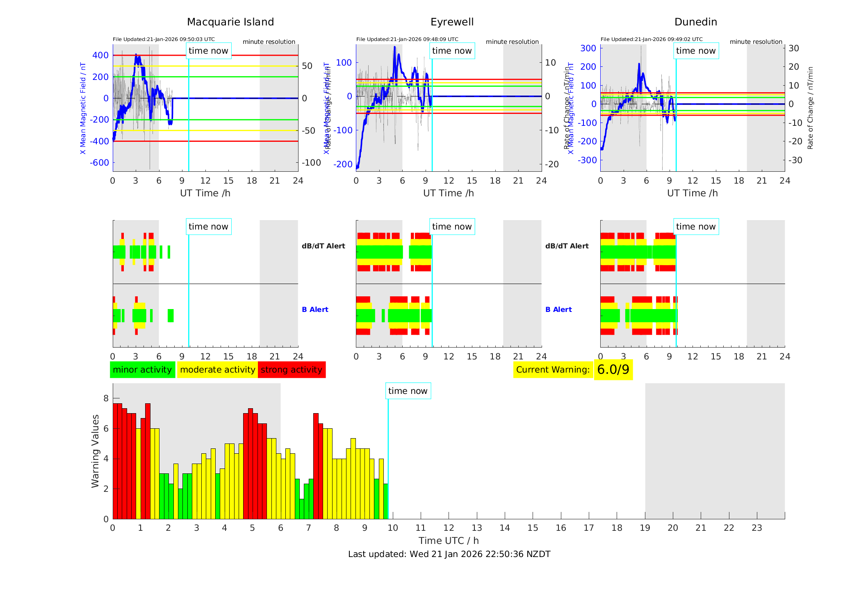
Task: Click time now label in Dunedin alert panel
Action: click(695, 227)
